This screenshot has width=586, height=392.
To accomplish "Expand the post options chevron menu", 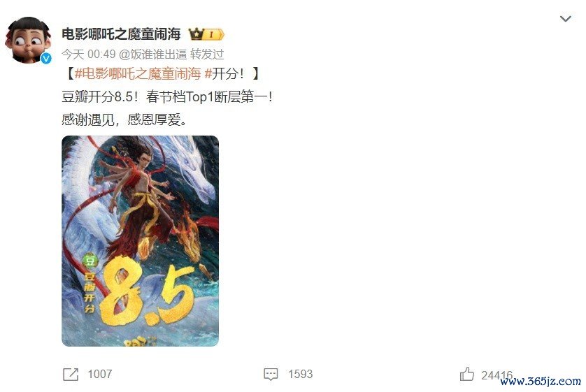I will point(566,19).
